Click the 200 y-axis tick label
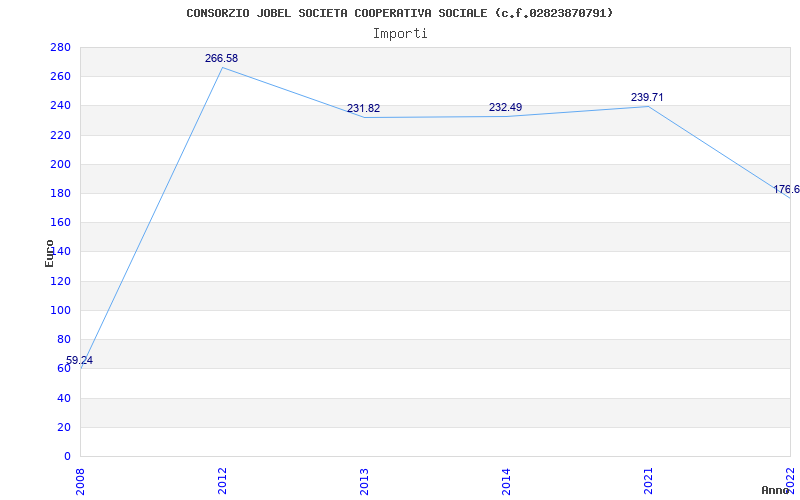This screenshot has height=500, width=800. (x=60, y=164)
